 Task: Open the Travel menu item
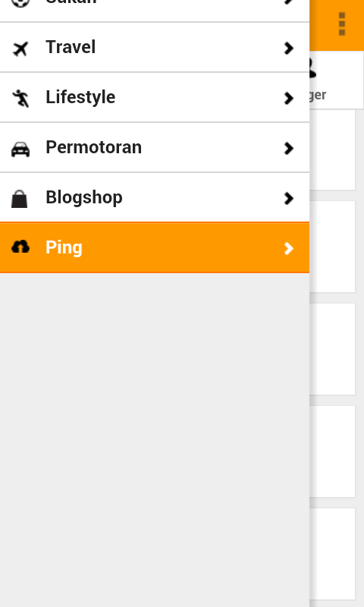[155, 47]
